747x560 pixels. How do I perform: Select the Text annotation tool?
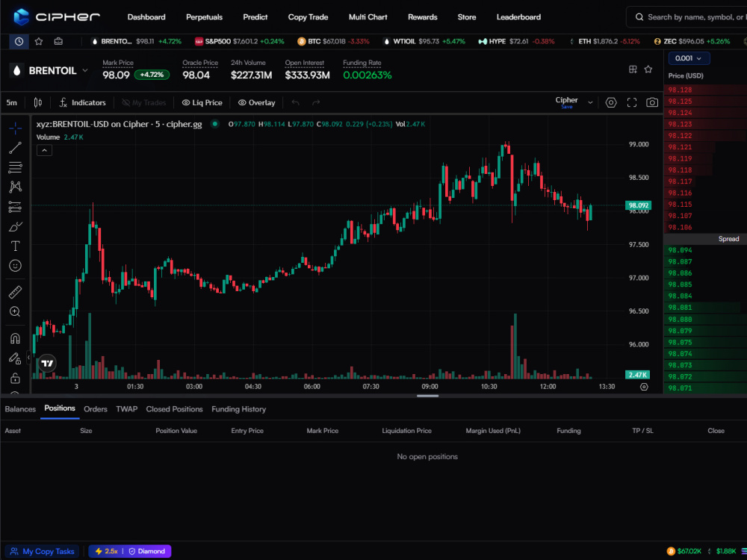tap(15, 246)
